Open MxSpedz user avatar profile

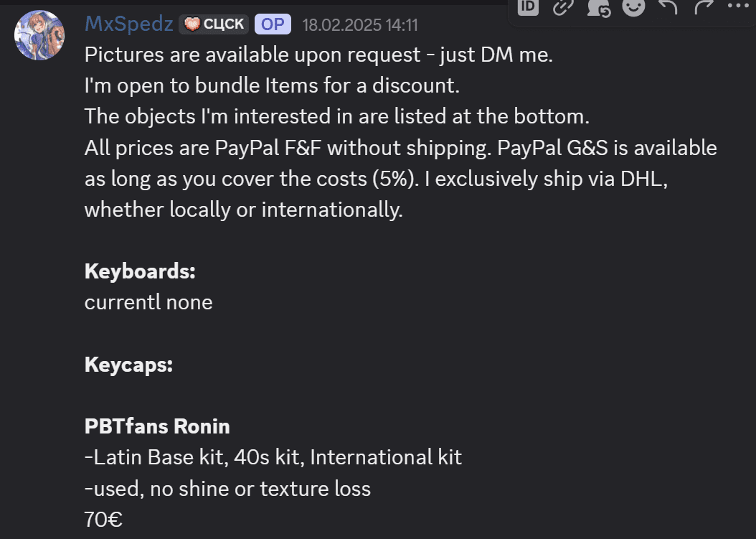[x=39, y=35]
